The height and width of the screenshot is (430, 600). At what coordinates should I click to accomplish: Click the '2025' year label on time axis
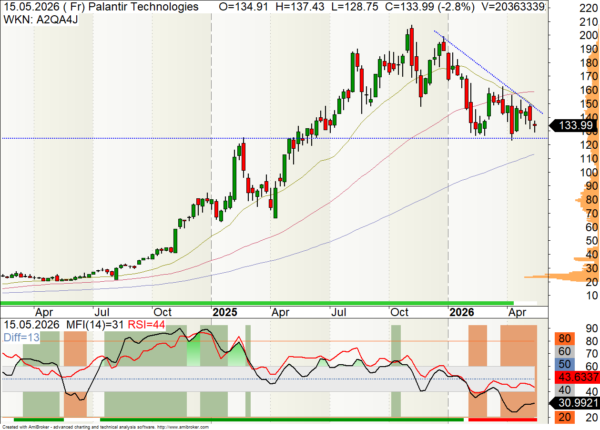click(x=225, y=313)
